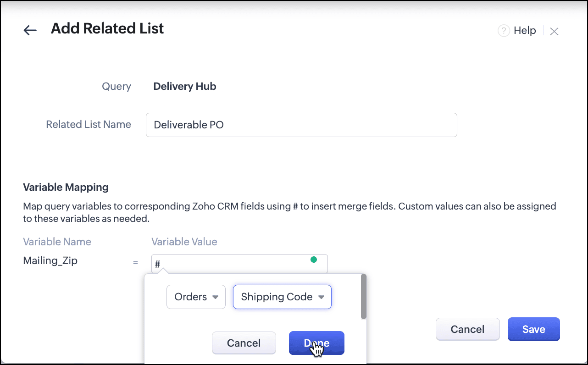Focus the Related List Name text field
588x365 pixels.
(x=301, y=125)
